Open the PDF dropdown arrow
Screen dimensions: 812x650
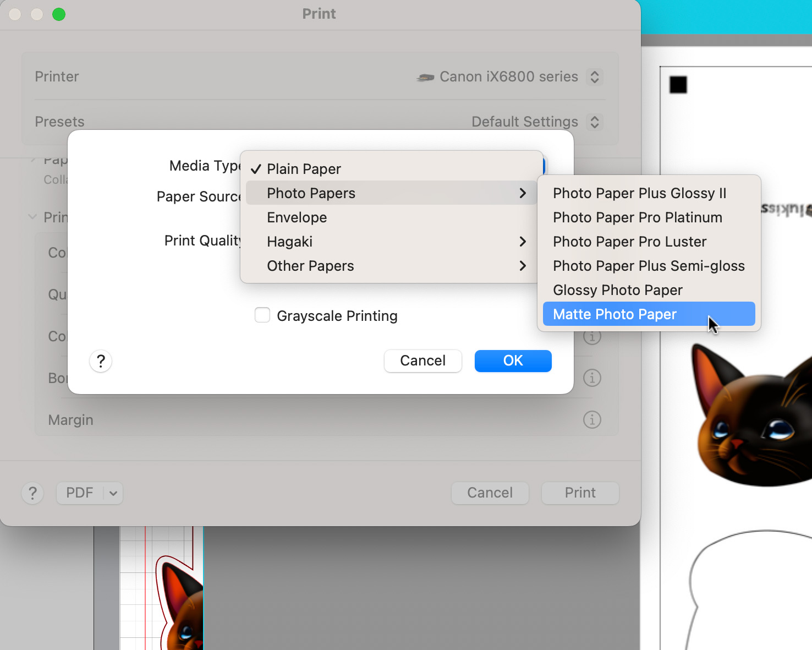tap(113, 493)
